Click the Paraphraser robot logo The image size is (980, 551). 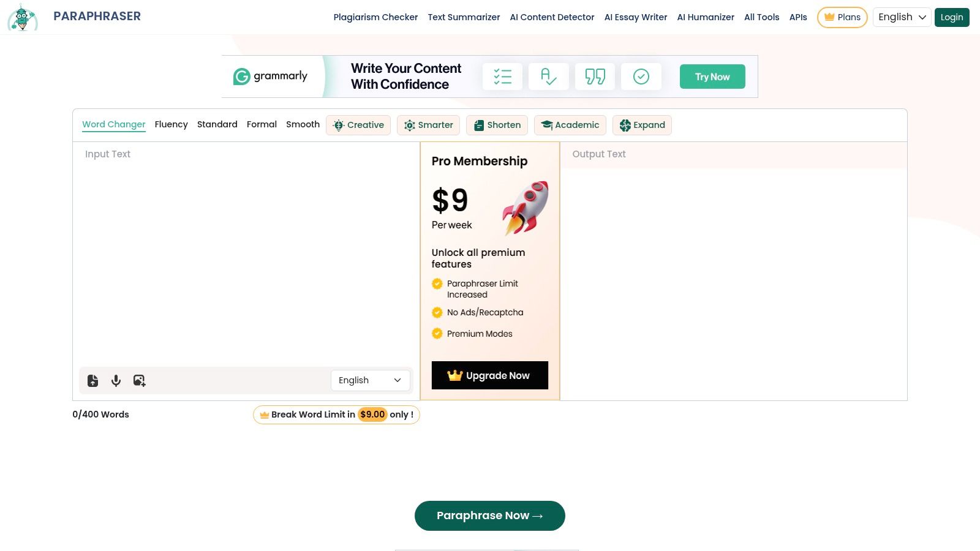[23, 17]
